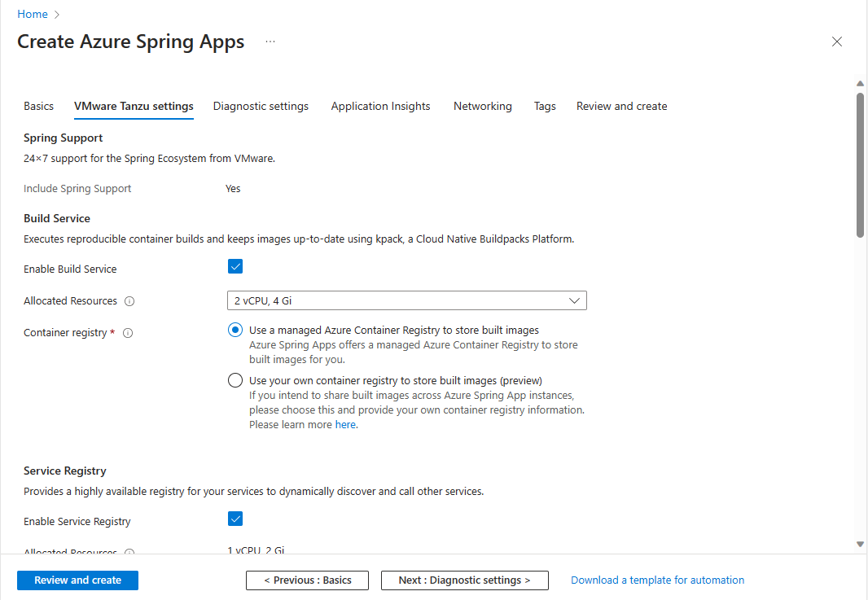Screen dimensions: 868x600
Task: Click info icon next to Allocated Resources
Action: pos(129,301)
